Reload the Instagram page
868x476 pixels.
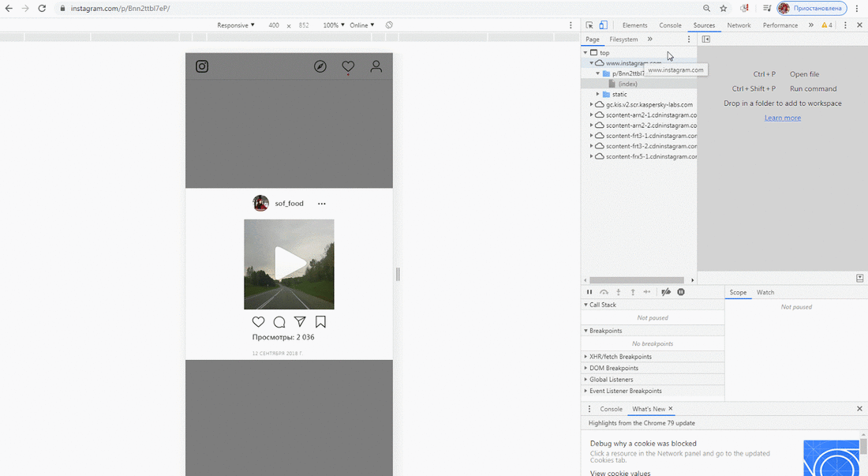[x=42, y=9]
